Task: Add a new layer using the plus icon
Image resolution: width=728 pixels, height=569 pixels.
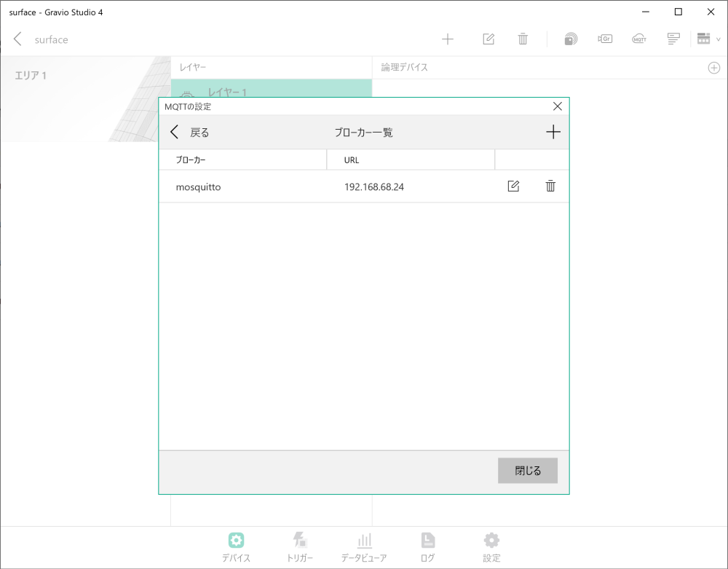Action: coord(448,38)
